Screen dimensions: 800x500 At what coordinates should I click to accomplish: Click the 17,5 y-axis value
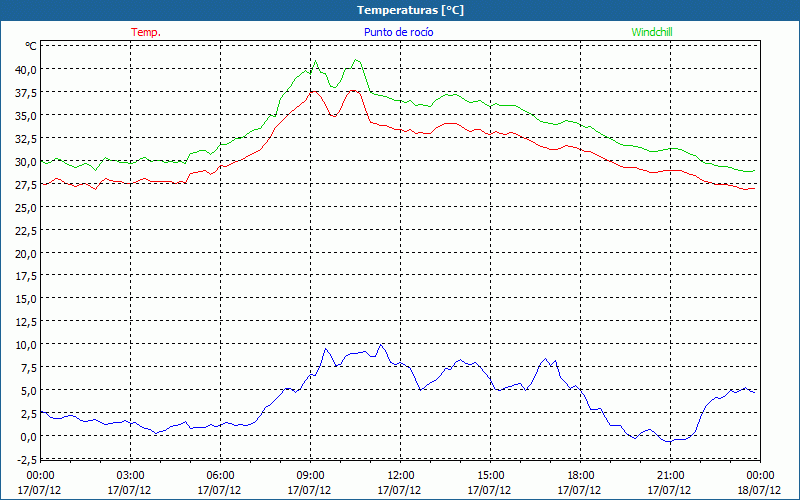coord(27,276)
